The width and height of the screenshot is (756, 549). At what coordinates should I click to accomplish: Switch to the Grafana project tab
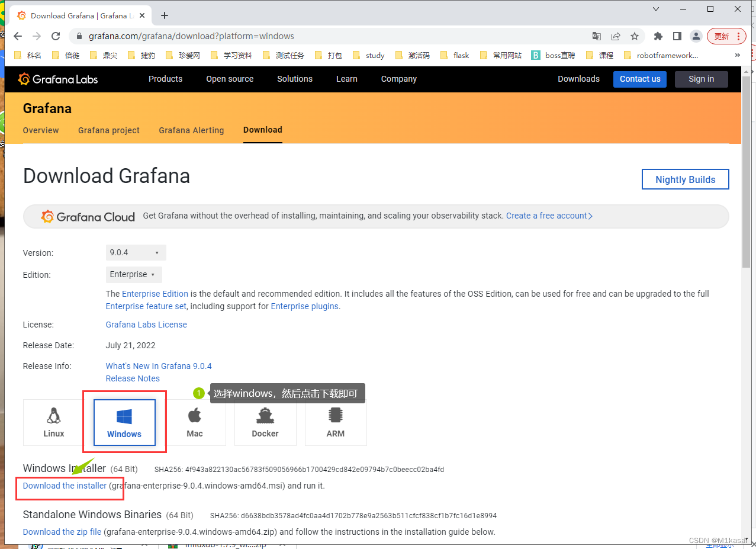[x=109, y=130]
